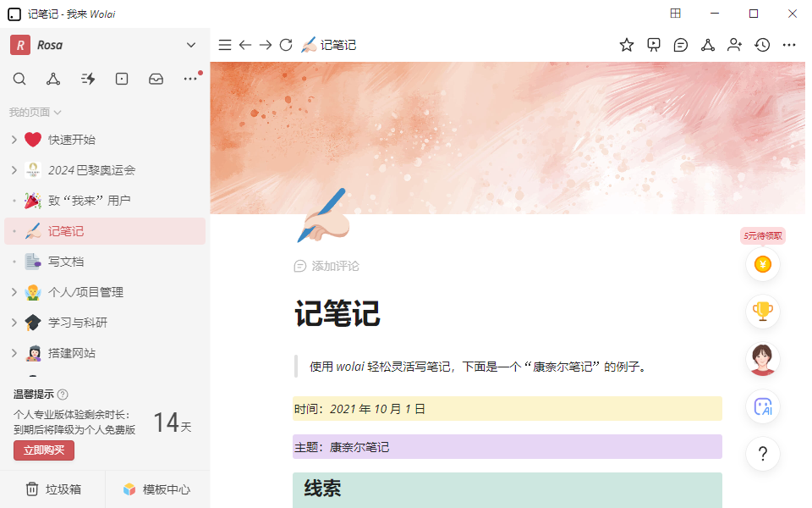Click the help circle next to 温馨提示
This screenshot has height=508, width=812.
pos(63,395)
